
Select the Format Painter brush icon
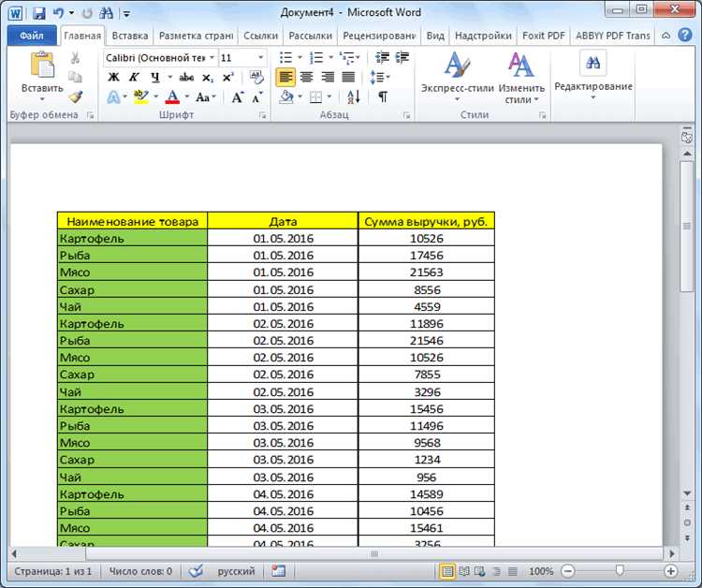point(75,96)
